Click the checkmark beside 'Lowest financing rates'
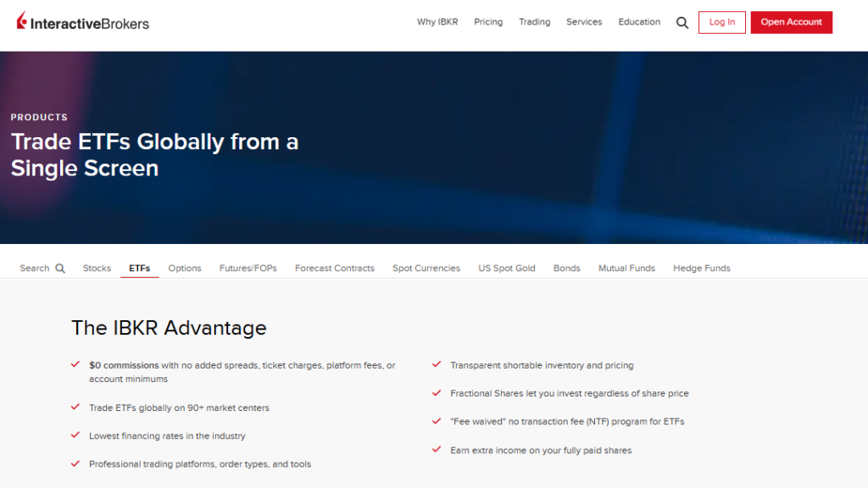Viewport: 868px width, 488px height. (75, 435)
